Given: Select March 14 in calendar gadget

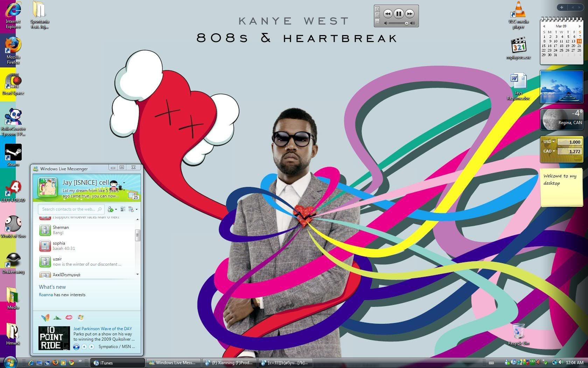Looking at the screenshot, I should (579, 41).
